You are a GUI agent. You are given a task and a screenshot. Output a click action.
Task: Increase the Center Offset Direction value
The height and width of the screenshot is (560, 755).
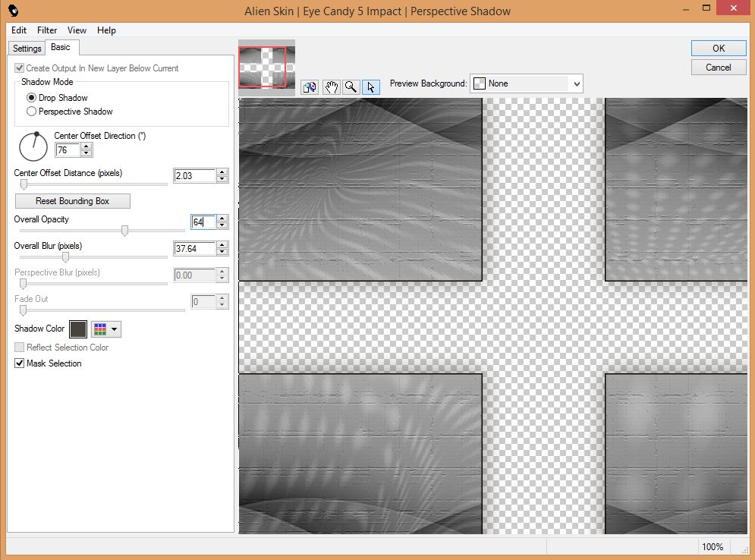click(x=87, y=147)
